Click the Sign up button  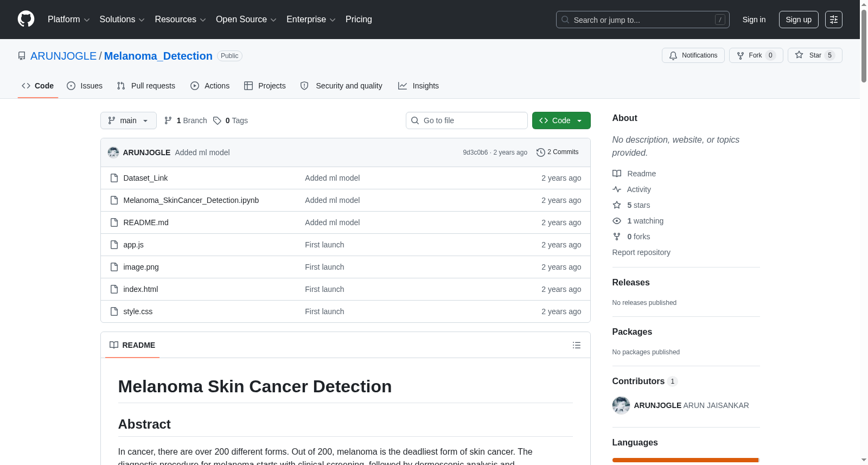[x=799, y=20]
